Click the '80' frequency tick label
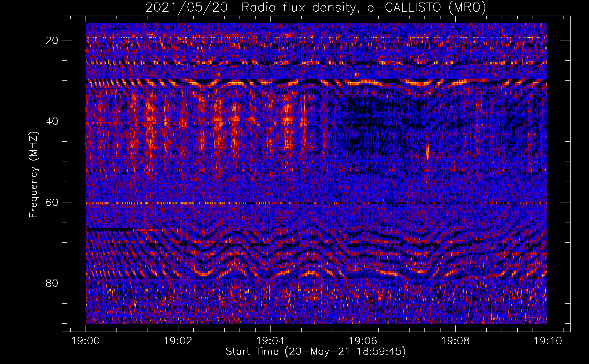This screenshot has width=589, height=364. pos(52,283)
